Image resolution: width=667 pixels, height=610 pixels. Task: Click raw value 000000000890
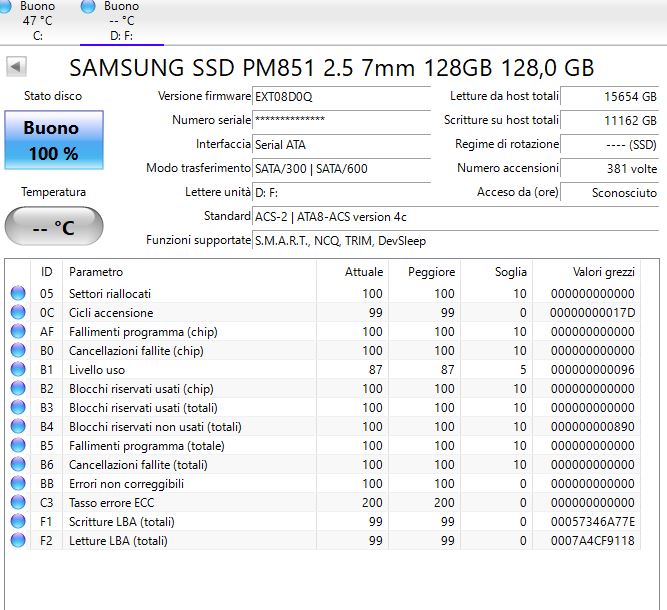[592, 427]
